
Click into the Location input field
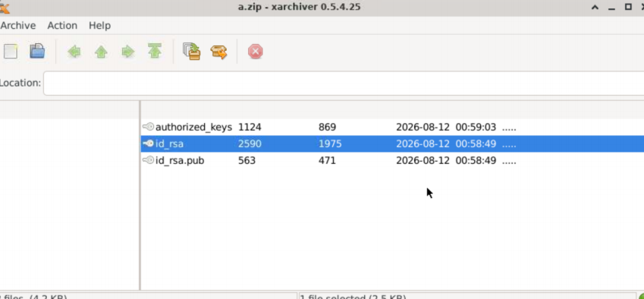point(344,83)
